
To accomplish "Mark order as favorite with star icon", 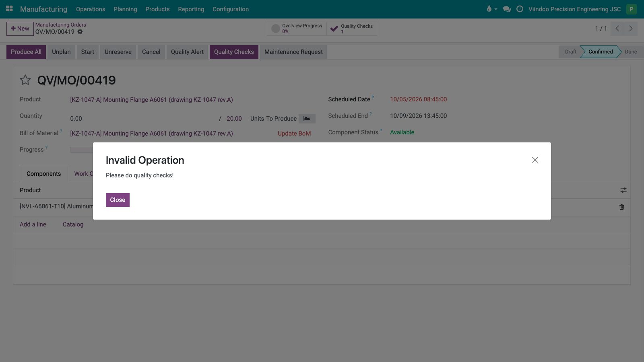I will pyautogui.click(x=25, y=80).
